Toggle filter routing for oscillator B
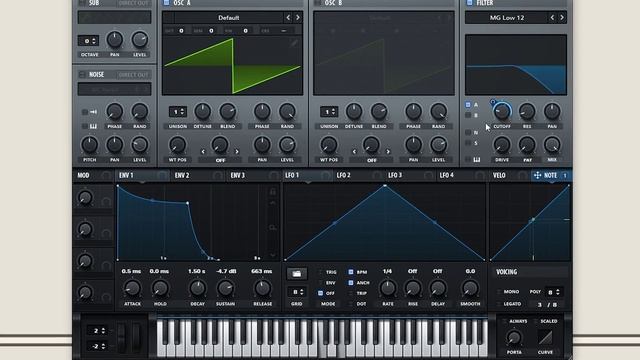This screenshot has height=360, width=640. pos(468,116)
